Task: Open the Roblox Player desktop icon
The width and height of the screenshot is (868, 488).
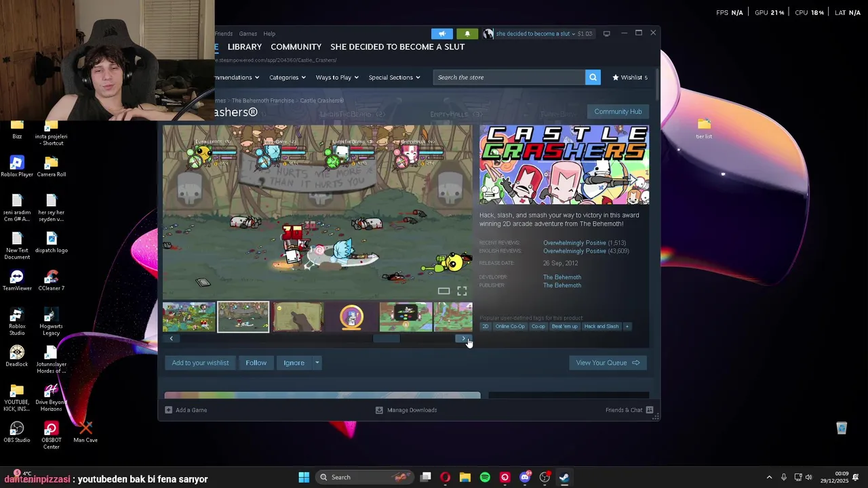Action: (17, 167)
